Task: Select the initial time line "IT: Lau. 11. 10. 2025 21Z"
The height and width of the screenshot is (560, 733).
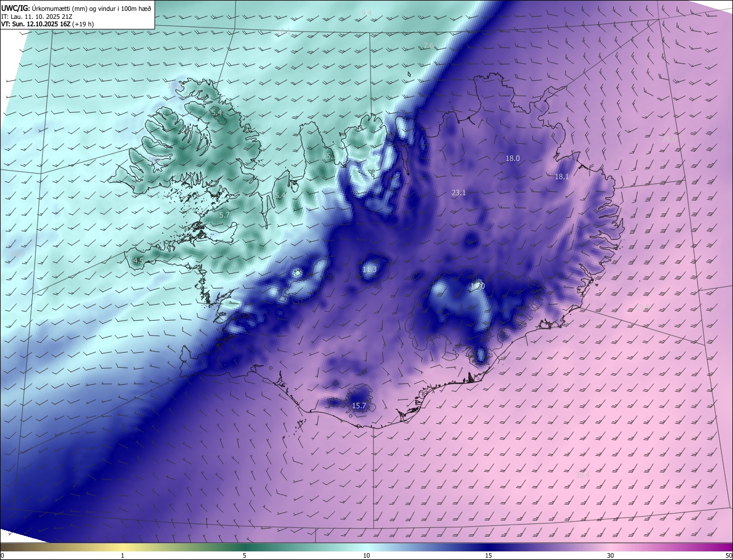Action: [x=36, y=16]
